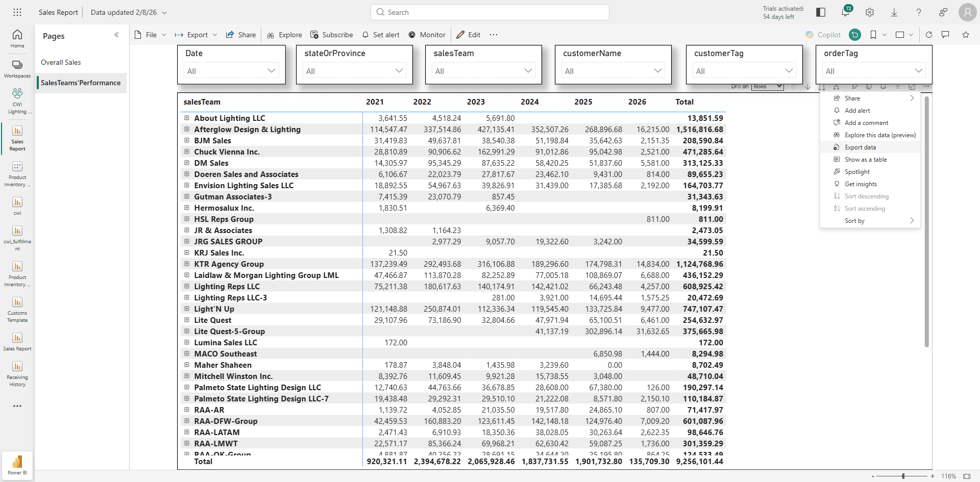980x482 pixels.
Task: Go to Home in the left navigation
Action: [x=17, y=38]
